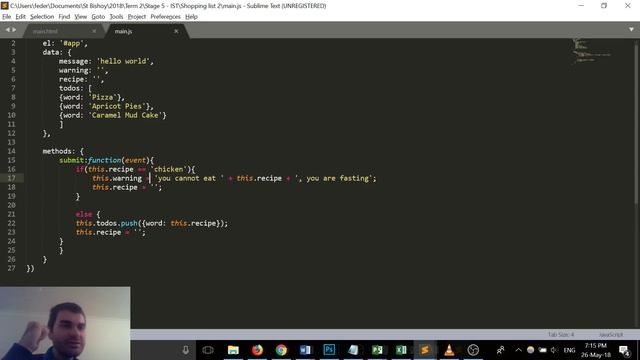Close the main.html tab

point(94,31)
